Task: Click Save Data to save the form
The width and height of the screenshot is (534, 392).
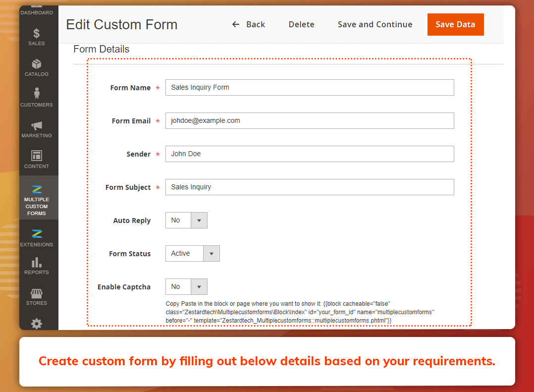Action: pos(455,24)
